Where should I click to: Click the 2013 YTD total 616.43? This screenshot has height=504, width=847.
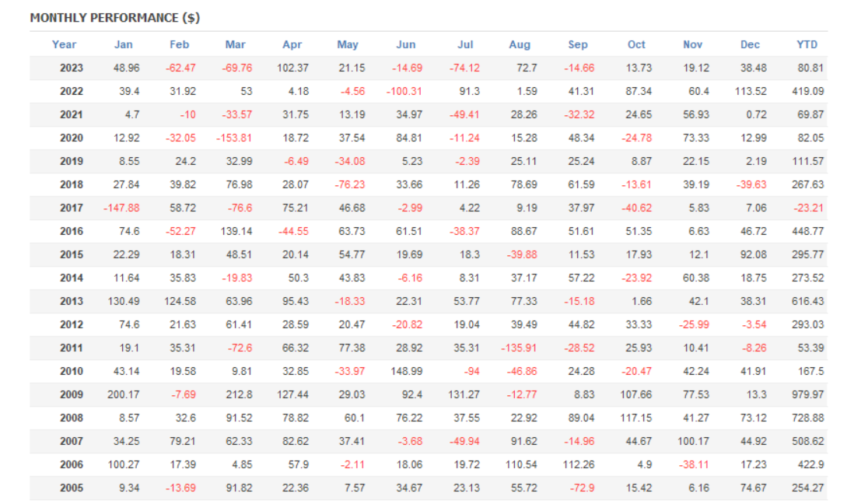(806, 301)
